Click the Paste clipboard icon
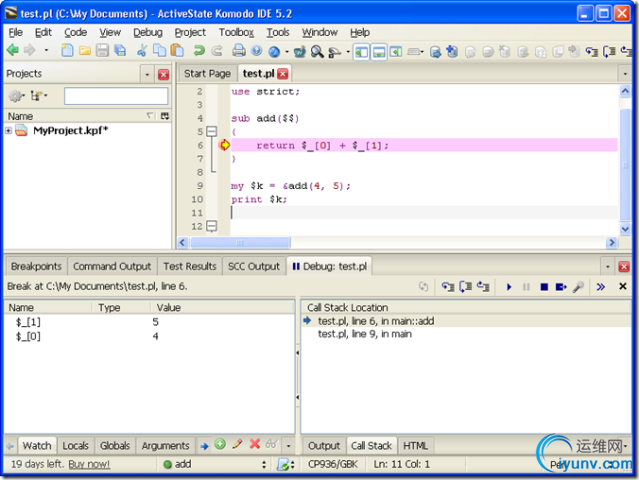 pyautogui.click(x=177, y=51)
